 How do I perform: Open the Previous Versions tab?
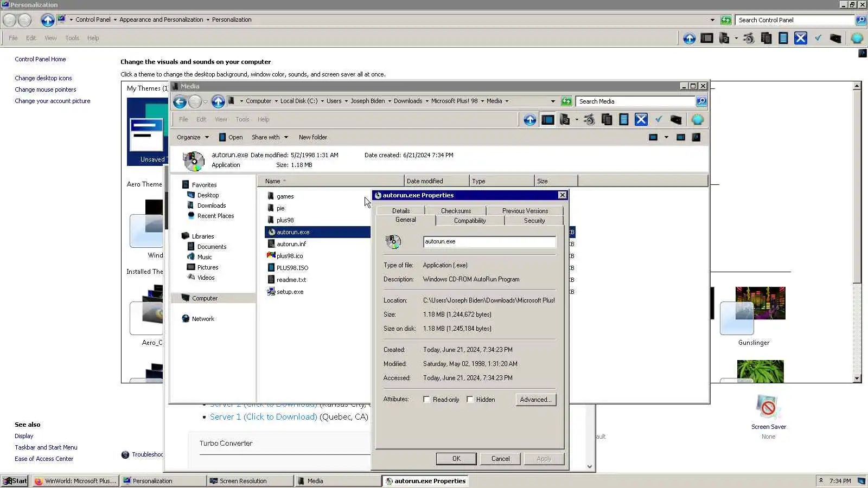[x=525, y=211]
